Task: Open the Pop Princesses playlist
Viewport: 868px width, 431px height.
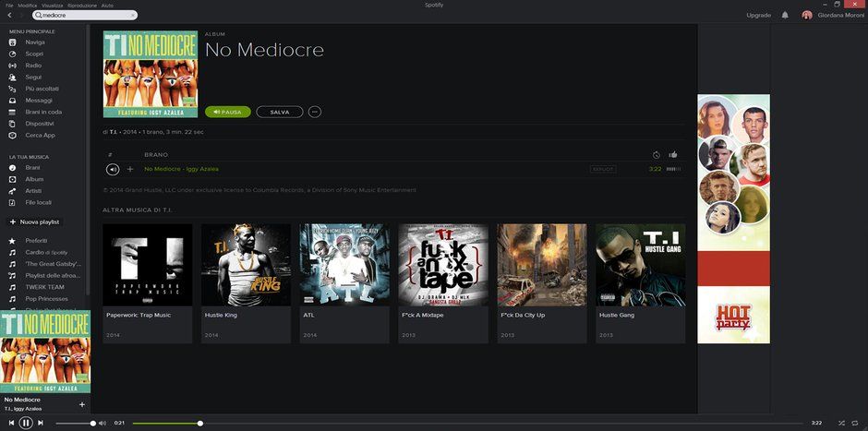Action: click(46, 299)
